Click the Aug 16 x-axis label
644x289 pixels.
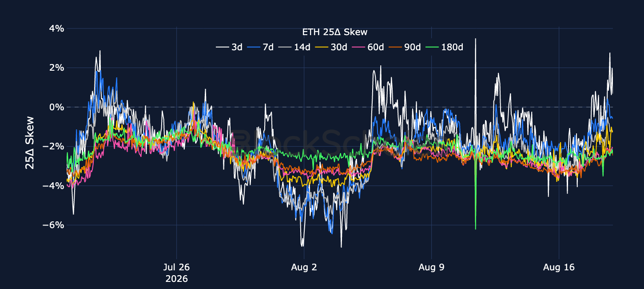559,268
